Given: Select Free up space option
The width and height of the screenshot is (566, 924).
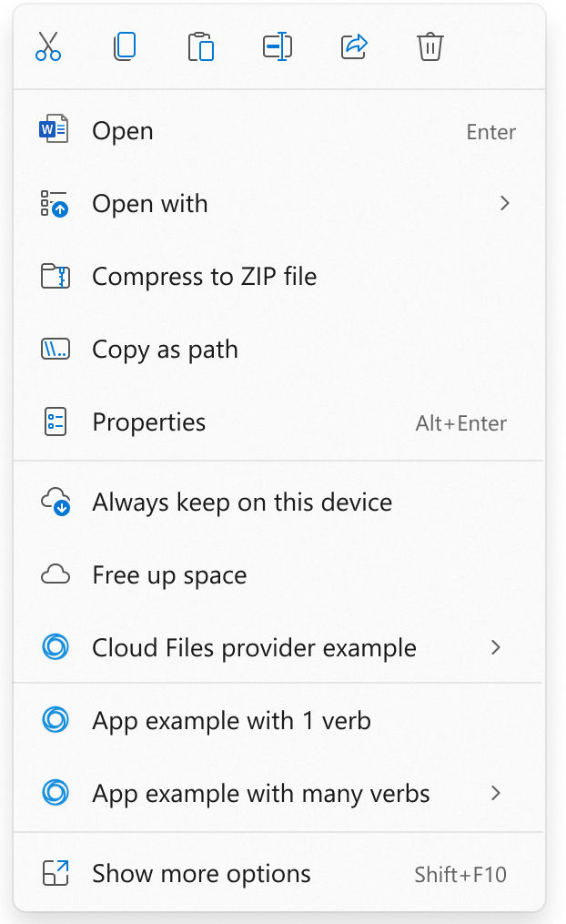Looking at the screenshot, I should tap(169, 575).
